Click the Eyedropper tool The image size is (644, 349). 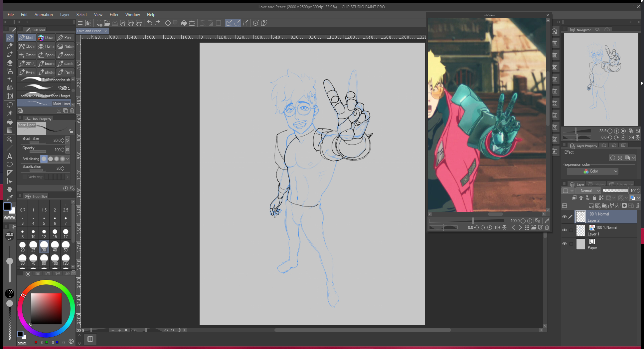[10, 198]
